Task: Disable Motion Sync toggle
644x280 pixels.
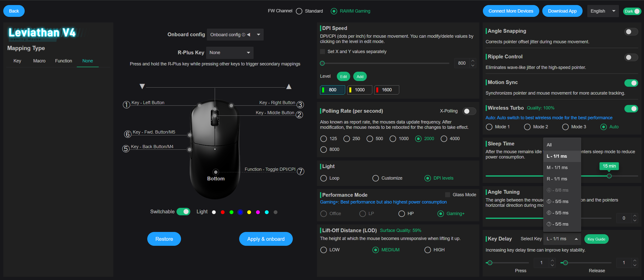Action: pyautogui.click(x=631, y=83)
